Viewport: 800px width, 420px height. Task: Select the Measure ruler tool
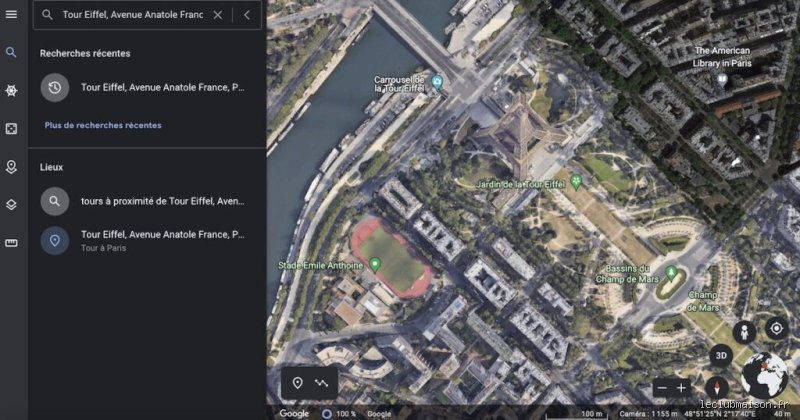(11, 243)
